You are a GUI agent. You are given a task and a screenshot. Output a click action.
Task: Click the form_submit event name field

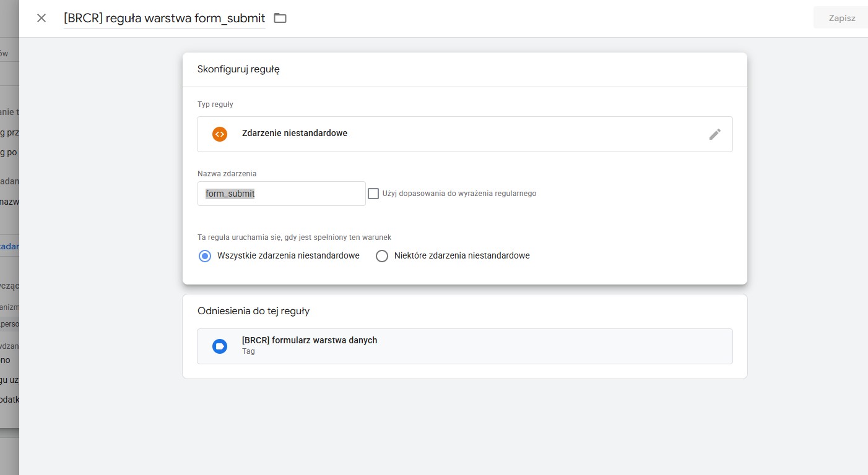coord(281,194)
